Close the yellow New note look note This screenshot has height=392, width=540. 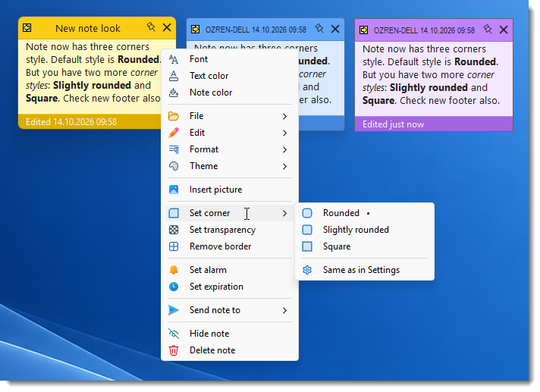tap(167, 27)
